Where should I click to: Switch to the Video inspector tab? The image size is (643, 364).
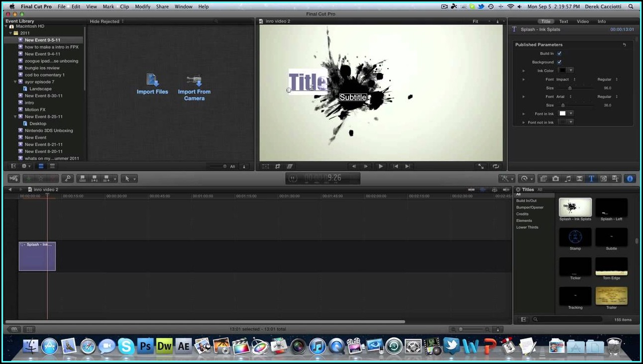[583, 21]
